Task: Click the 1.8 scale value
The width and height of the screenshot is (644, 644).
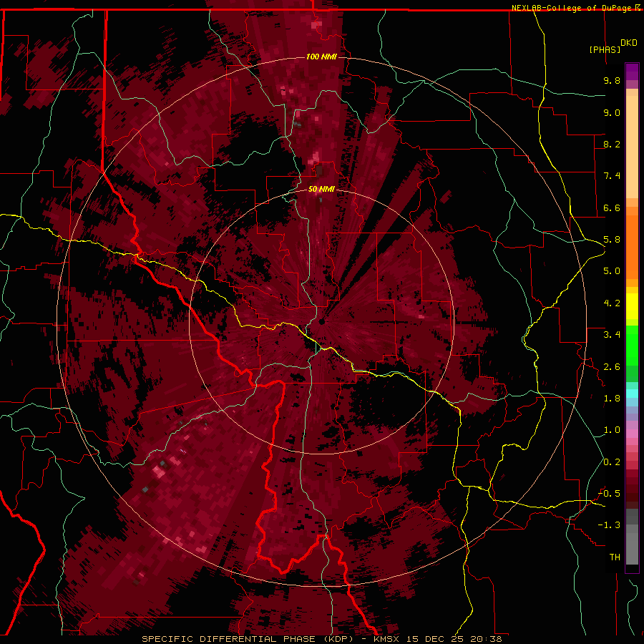Action: [612, 399]
